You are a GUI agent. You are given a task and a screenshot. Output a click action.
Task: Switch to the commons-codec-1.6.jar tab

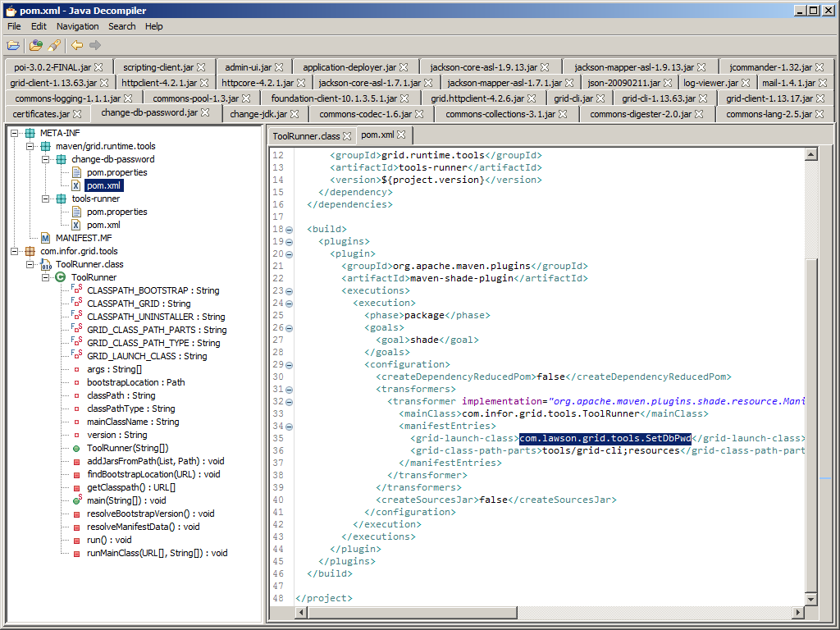(365, 114)
